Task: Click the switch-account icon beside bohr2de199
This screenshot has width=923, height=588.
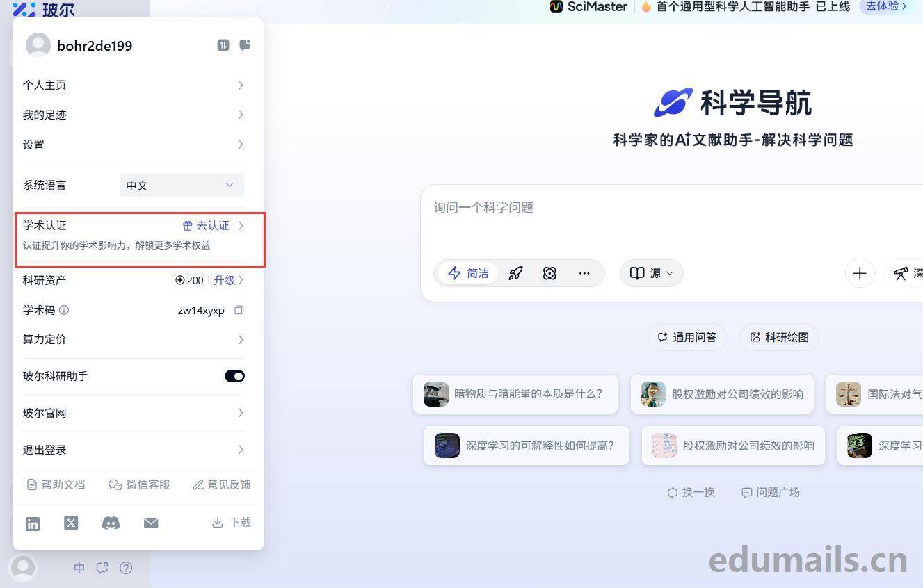Action: pyautogui.click(x=223, y=45)
